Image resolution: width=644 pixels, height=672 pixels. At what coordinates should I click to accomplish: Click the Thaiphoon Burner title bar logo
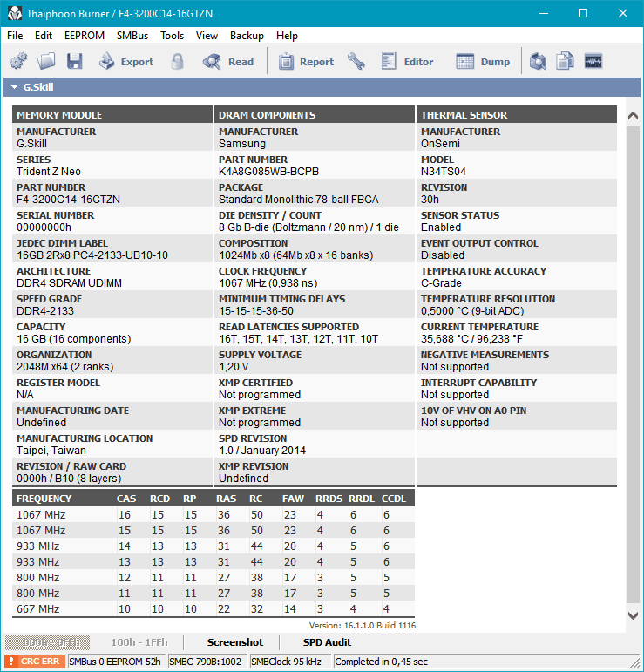[14, 14]
